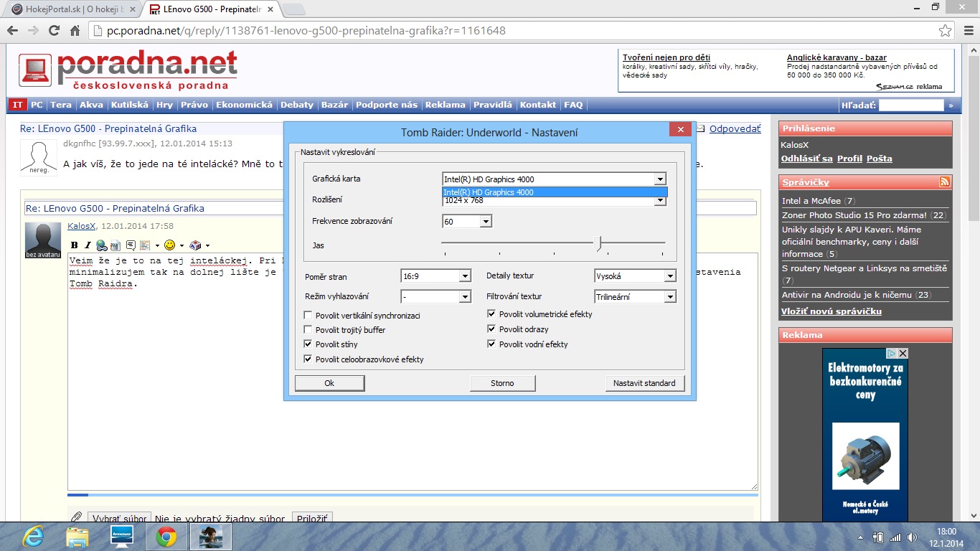This screenshot has width=980, height=551.
Task: Open the Hry section in site navigation
Action: click(164, 105)
